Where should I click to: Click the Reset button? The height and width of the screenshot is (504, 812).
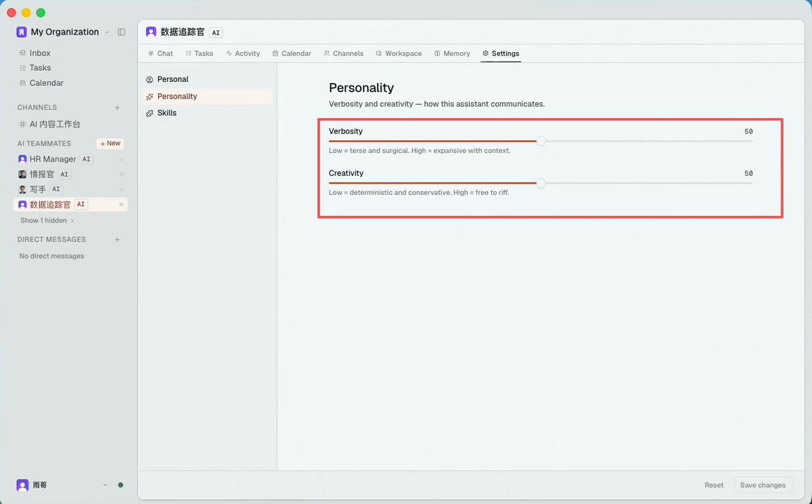[x=714, y=485]
